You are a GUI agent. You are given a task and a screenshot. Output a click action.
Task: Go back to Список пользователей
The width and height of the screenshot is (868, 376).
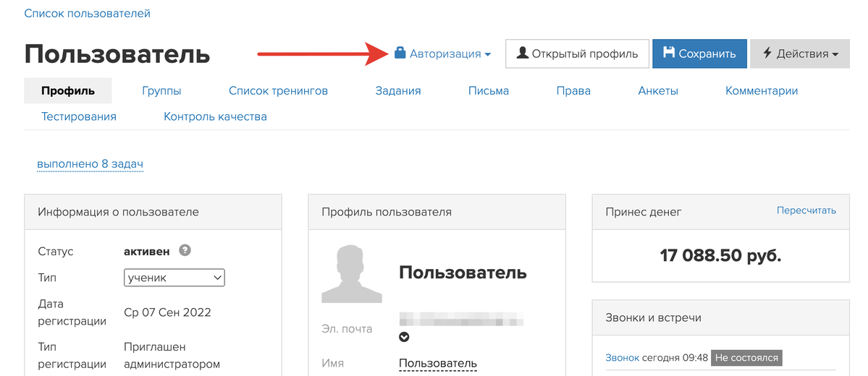tap(88, 13)
